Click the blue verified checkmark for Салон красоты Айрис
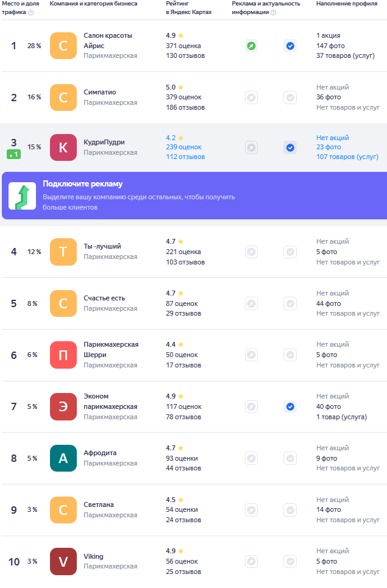The image size is (387, 588). [290, 46]
